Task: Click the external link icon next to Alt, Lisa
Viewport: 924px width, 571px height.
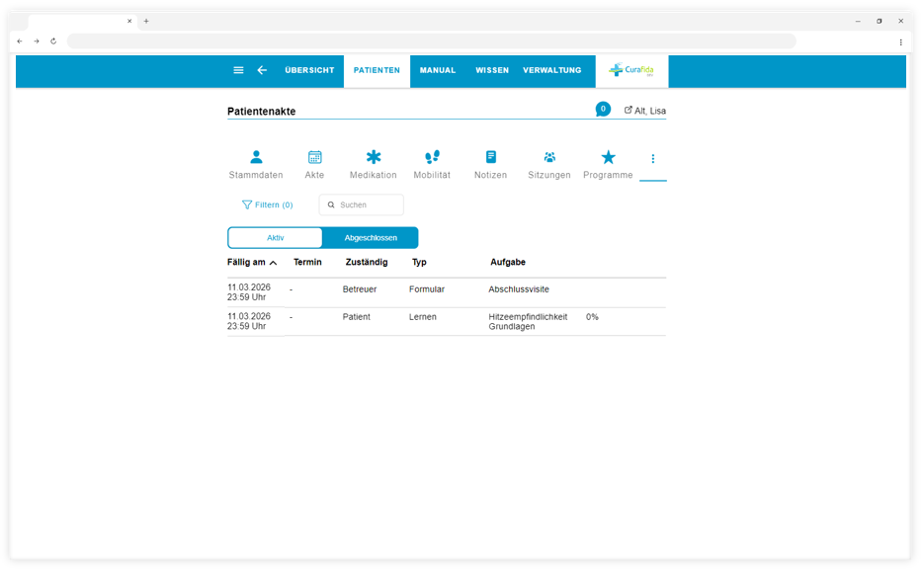Action: pos(629,111)
